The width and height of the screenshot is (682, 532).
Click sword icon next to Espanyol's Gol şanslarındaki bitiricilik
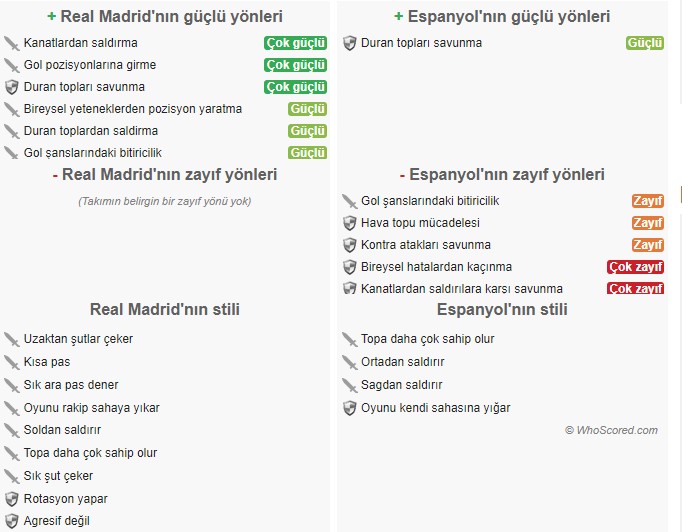349,201
